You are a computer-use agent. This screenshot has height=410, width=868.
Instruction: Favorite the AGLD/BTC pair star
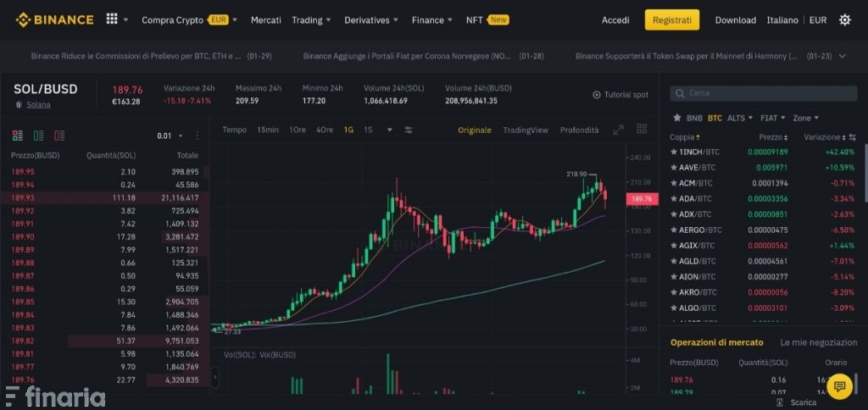674,261
